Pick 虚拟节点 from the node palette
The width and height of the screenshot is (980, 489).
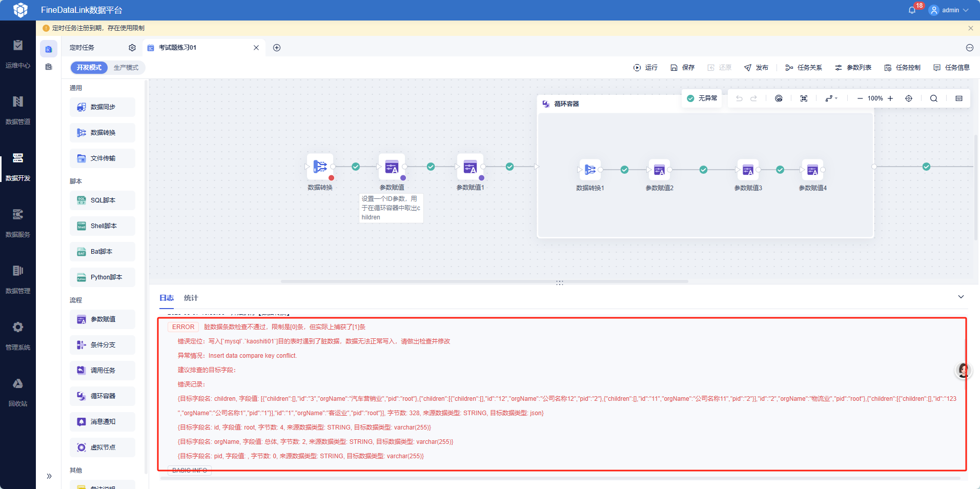tap(103, 447)
